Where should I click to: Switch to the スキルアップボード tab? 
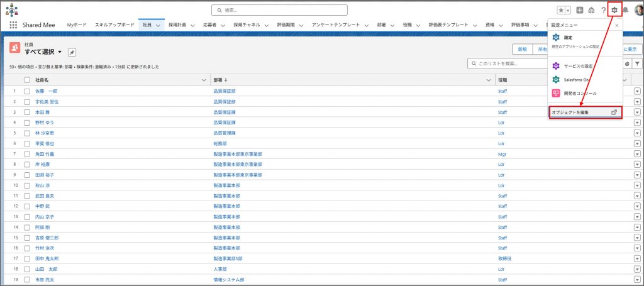pos(114,25)
